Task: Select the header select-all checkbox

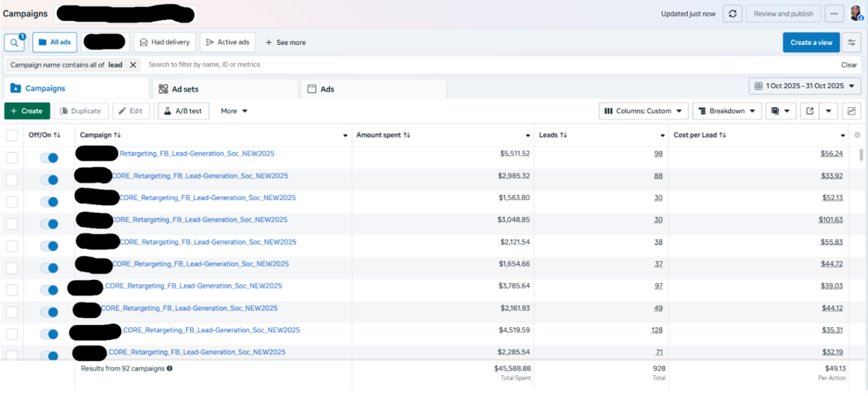Action: (x=12, y=135)
